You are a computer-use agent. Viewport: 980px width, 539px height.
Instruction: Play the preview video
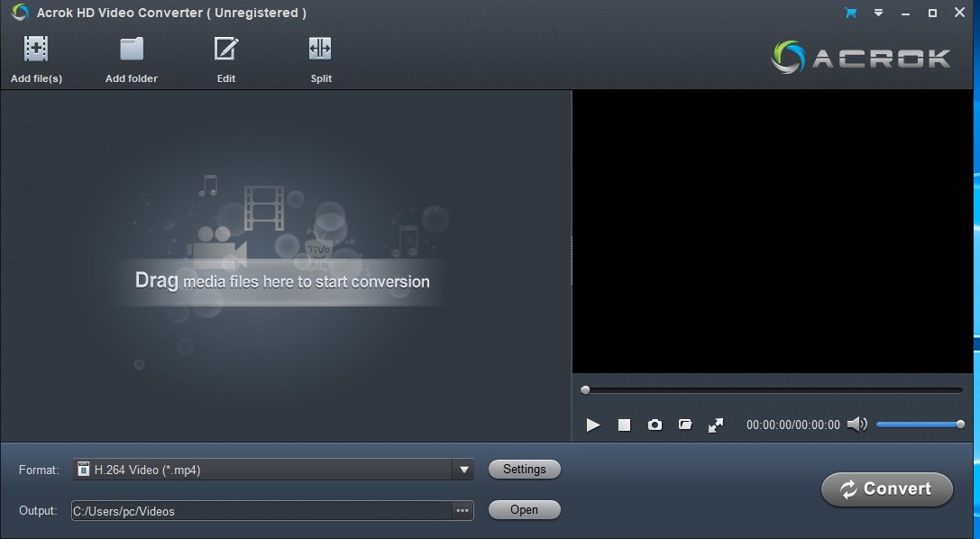[x=592, y=425]
